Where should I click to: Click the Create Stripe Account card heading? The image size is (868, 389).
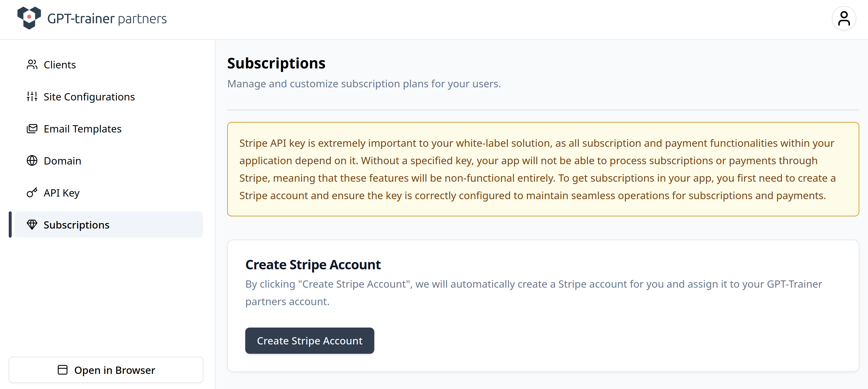click(313, 265)
